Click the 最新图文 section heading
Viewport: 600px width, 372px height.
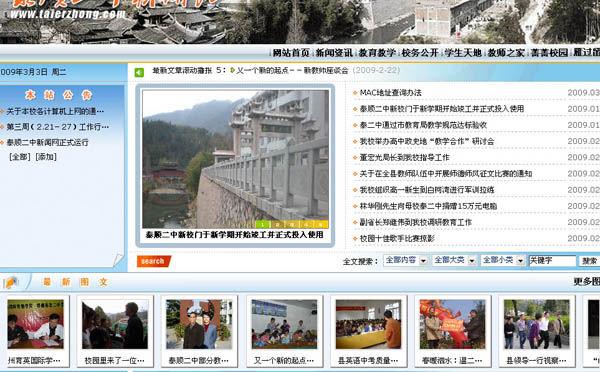click(x=75, y=282)
